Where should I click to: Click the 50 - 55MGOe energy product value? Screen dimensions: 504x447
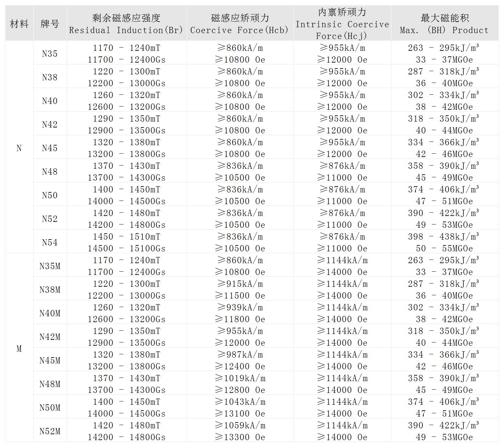tap(444, 248)
